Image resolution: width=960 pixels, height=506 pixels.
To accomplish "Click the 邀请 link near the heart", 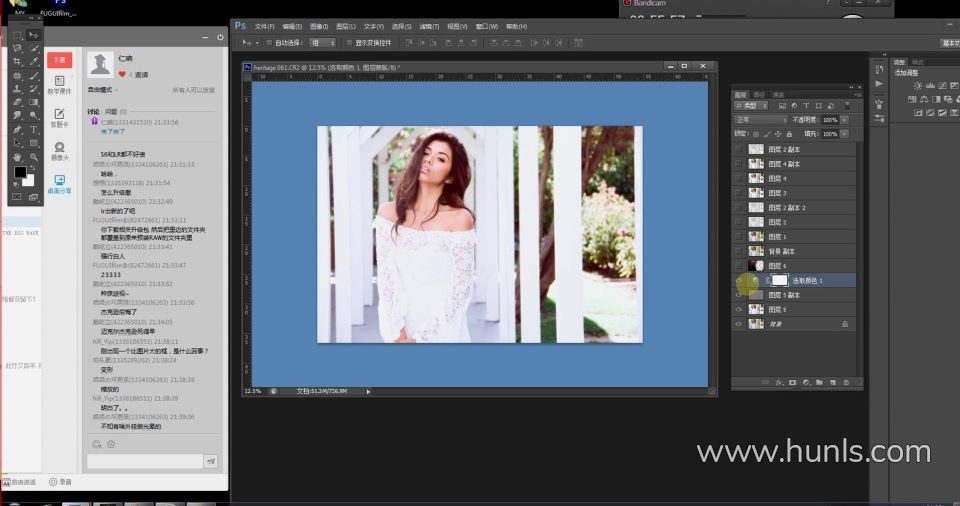I will pos(141,75).
